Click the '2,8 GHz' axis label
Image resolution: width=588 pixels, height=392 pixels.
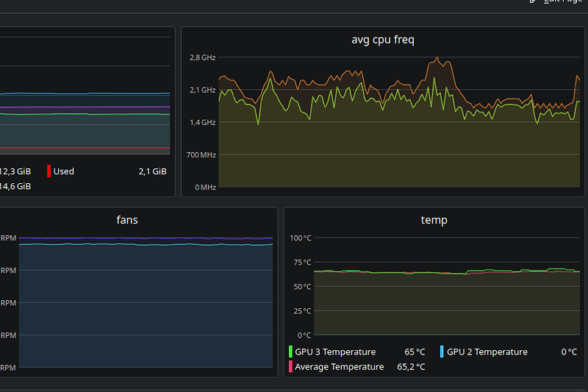pyautogui.click(x=203, y=57)
